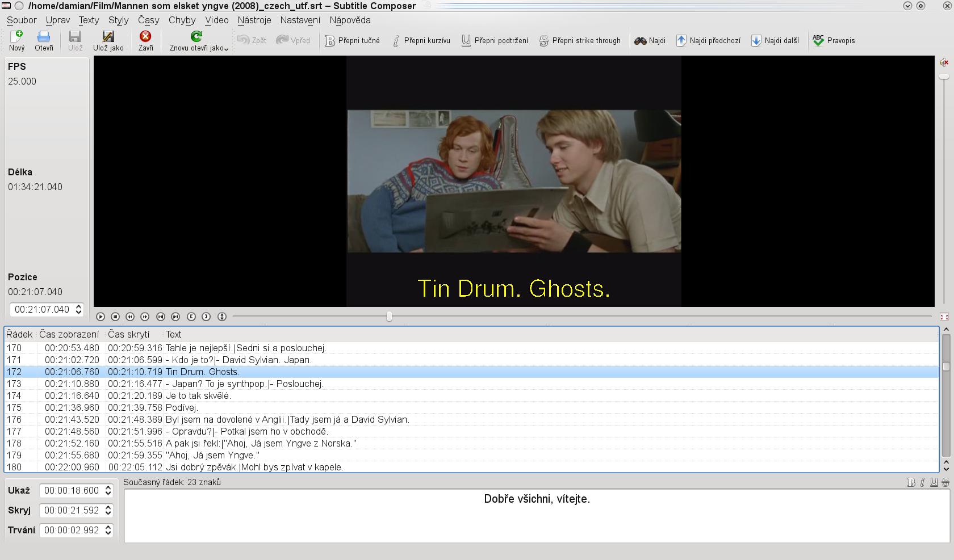
Task: Click the Skryj time field 00:00:21.592
Action: (72, 510)
